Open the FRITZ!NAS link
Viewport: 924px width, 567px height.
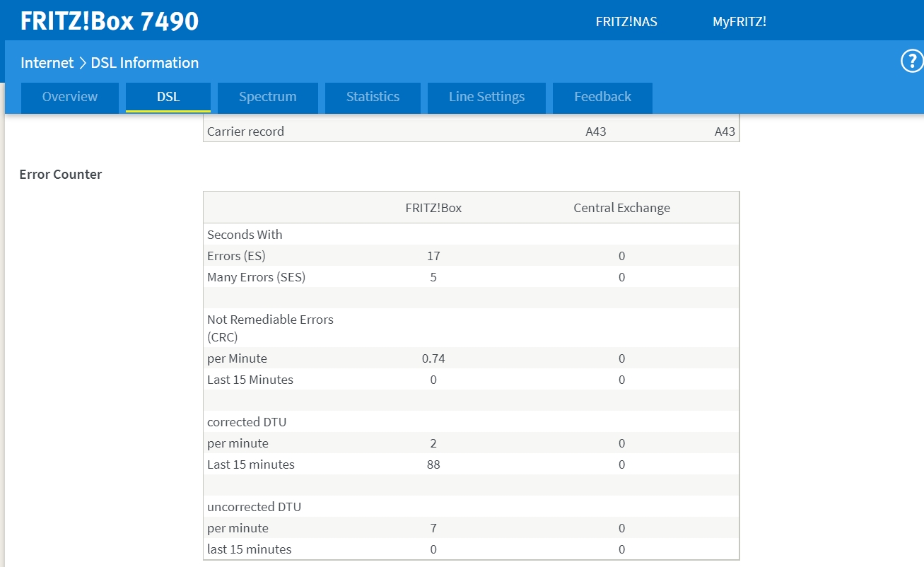point(626,22)
